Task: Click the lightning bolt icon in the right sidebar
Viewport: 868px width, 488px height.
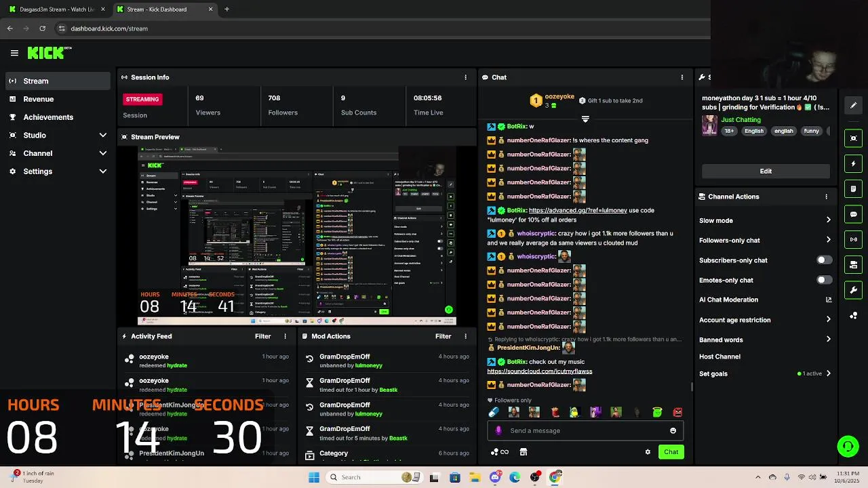Action: click(x=854, y=163)
